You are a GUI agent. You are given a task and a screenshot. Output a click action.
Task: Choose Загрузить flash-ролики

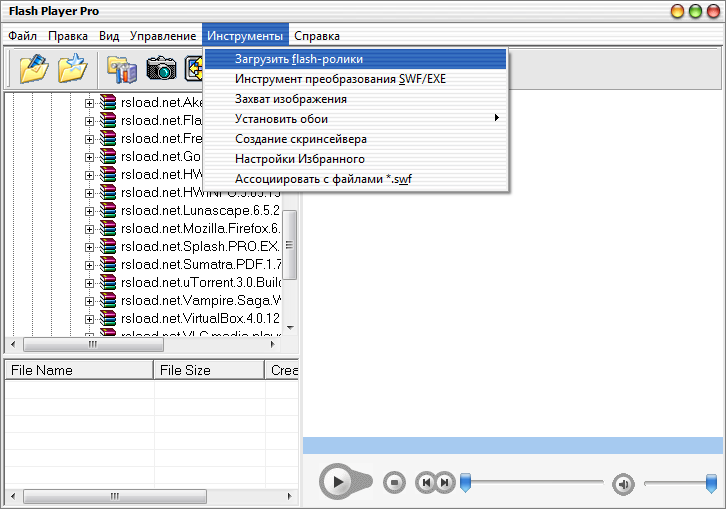[x=356, y=59]
